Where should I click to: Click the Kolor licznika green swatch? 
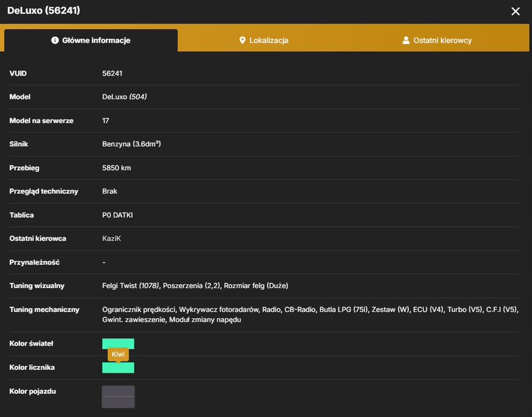click(x=118, y=368)
